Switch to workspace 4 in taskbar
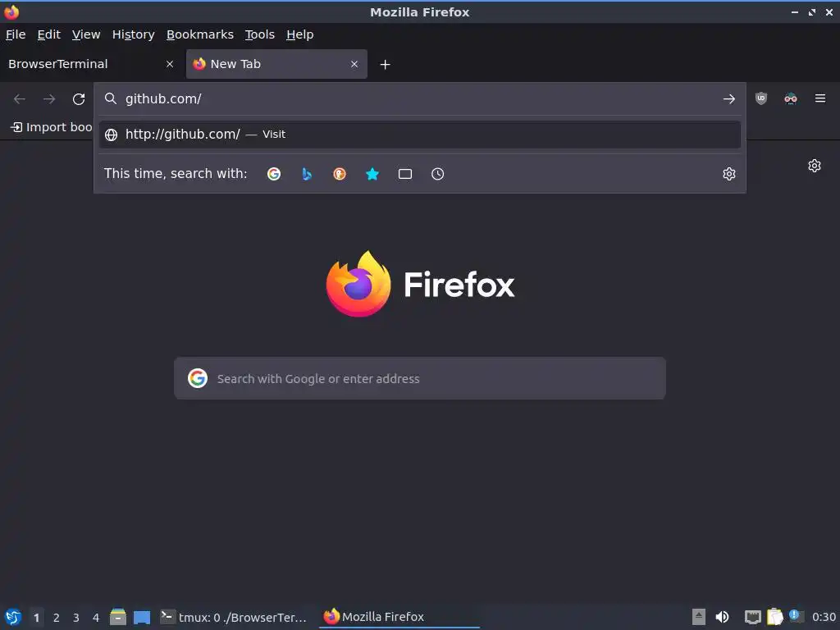This screenshot has width=840, height=630. pyautogui.click(x=96, y=618)
